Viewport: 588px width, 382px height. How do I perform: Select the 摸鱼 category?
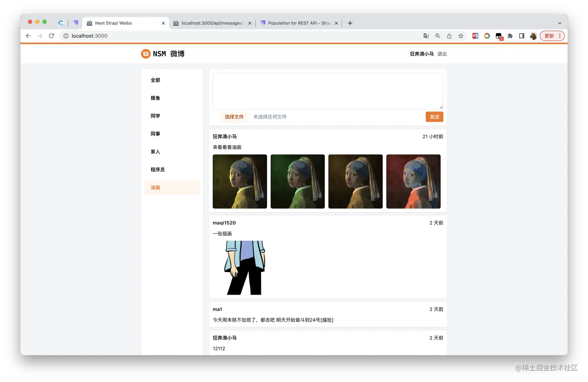172,98
